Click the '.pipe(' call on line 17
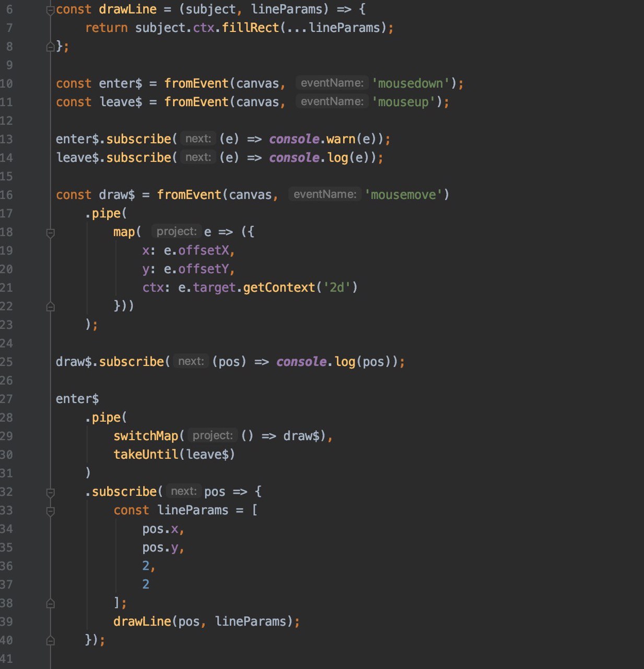The height and width of the screenshot is (669, 644). [106, 213]
